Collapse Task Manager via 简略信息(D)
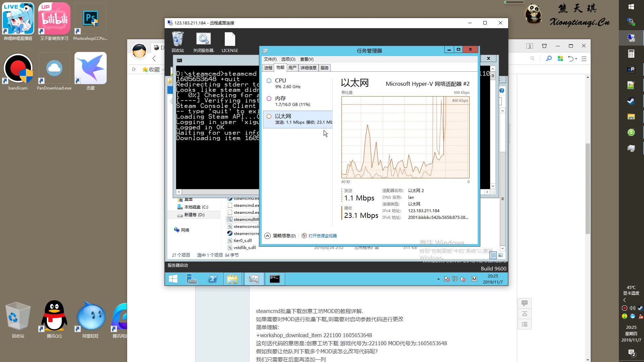The width and height of the screenshot is (644, 362). (x=280, y=236)
